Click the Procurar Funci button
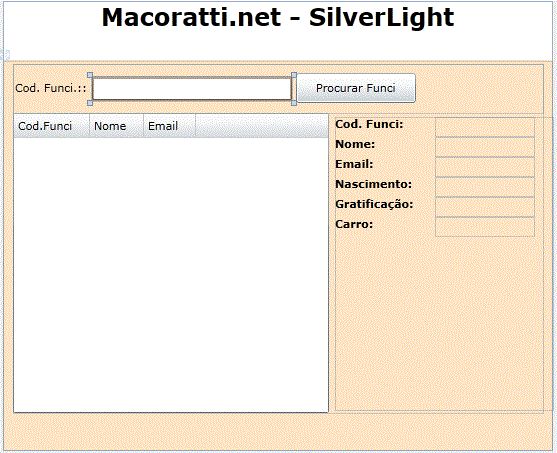The image size is (557, 453). tap(356, 88)
